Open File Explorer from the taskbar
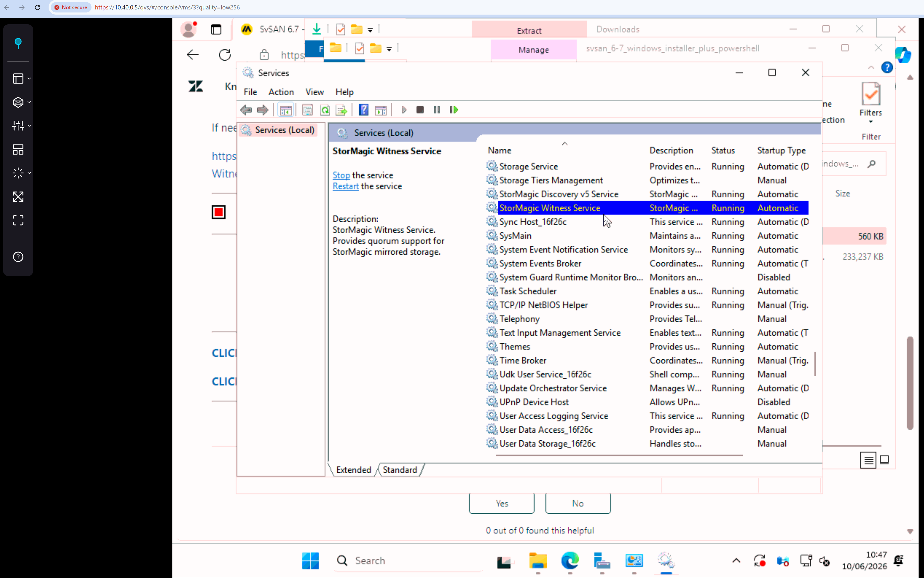 537,561
